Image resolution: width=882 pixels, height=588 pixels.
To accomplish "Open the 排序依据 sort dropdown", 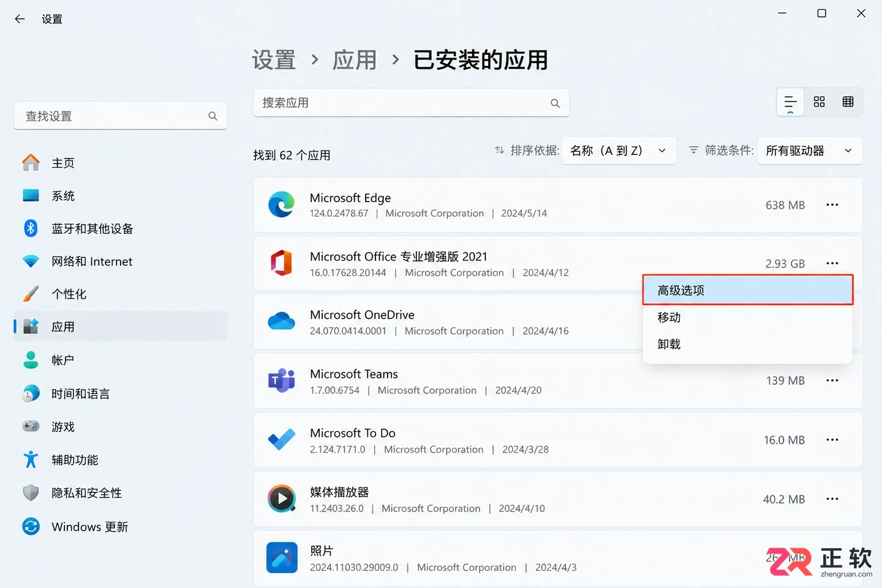I will (x=619, y=151).
